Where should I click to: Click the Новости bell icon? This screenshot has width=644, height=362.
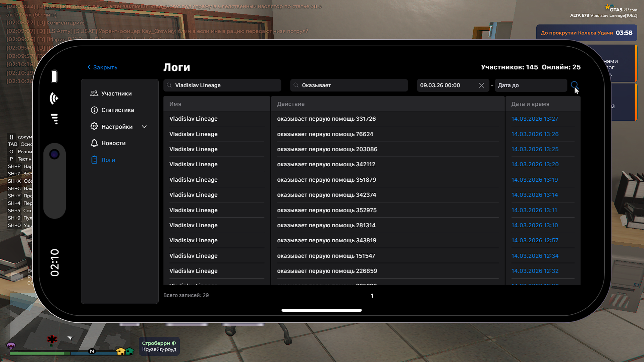(x=94, y=143)
